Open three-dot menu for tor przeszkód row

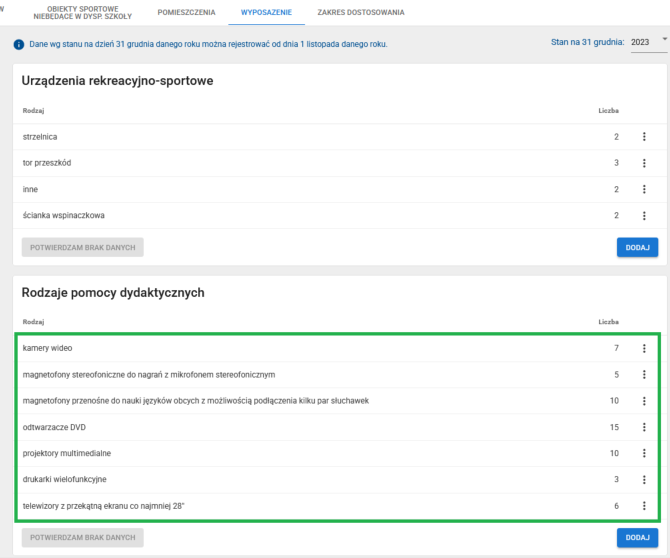(x=644, y=163)
